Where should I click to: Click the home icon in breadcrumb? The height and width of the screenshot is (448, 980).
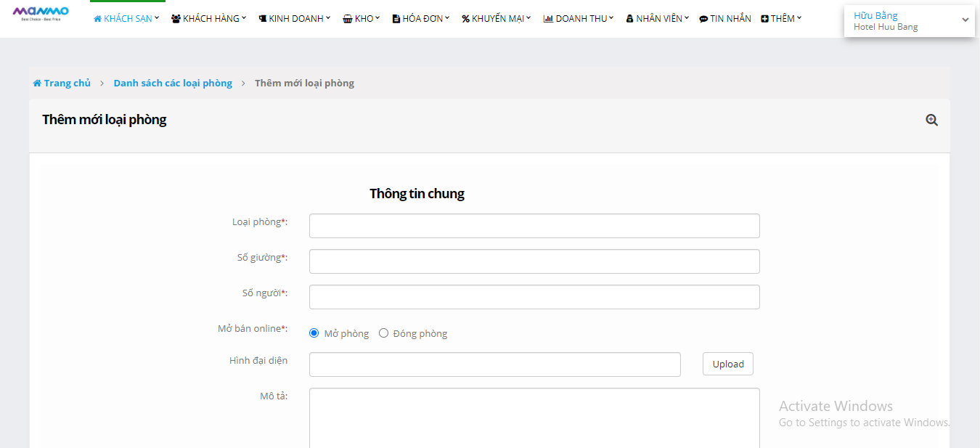37,84
